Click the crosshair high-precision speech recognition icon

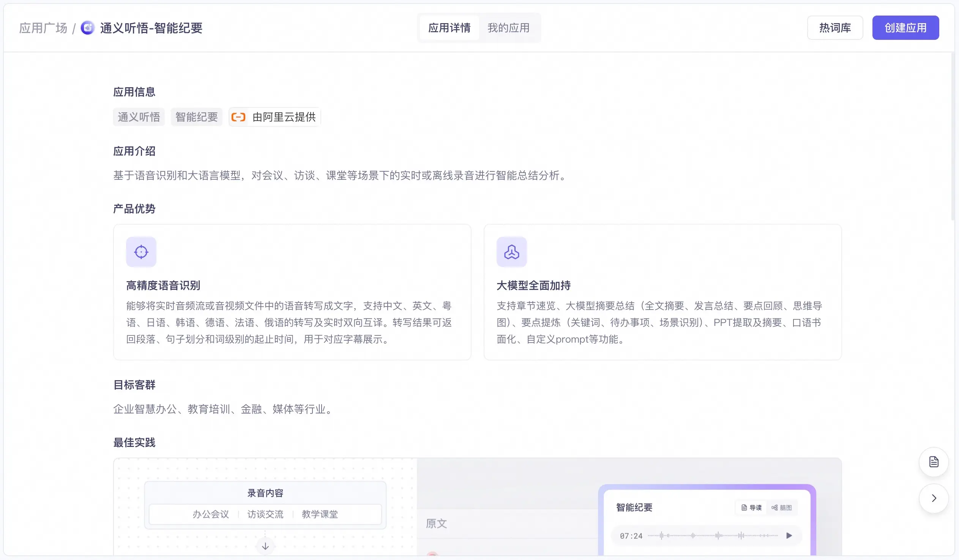[x=141, y=252]
